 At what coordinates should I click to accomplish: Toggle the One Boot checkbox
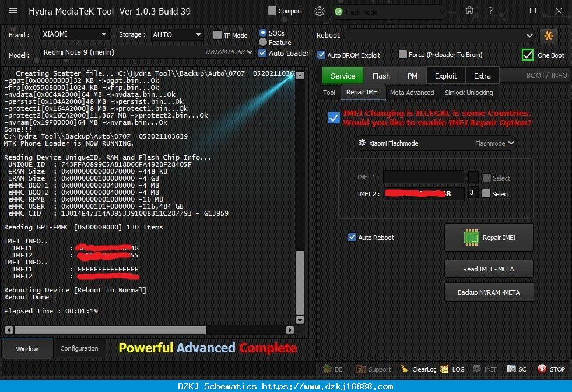click(527, 55)
